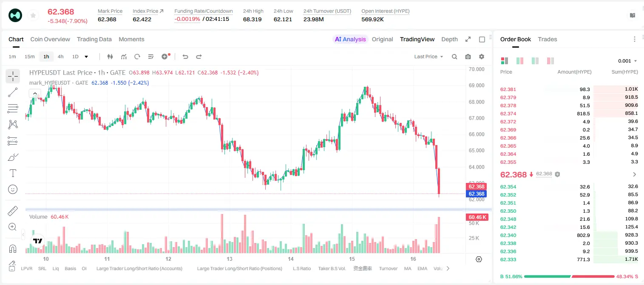
Task: Search symbols with the magnifier icon
Action: (454, 57)
